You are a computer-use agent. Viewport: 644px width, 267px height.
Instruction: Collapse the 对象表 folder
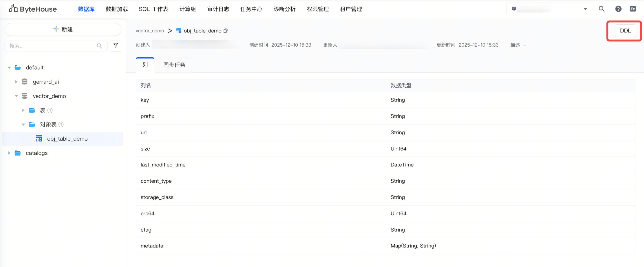(23, 125)
